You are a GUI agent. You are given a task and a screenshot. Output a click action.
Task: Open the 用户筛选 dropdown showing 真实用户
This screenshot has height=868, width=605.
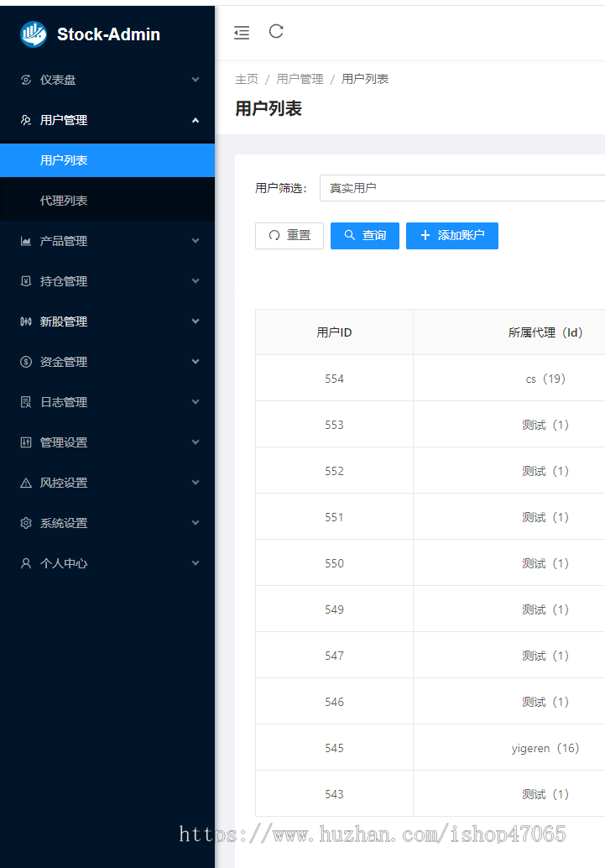(x=462, y=188)
